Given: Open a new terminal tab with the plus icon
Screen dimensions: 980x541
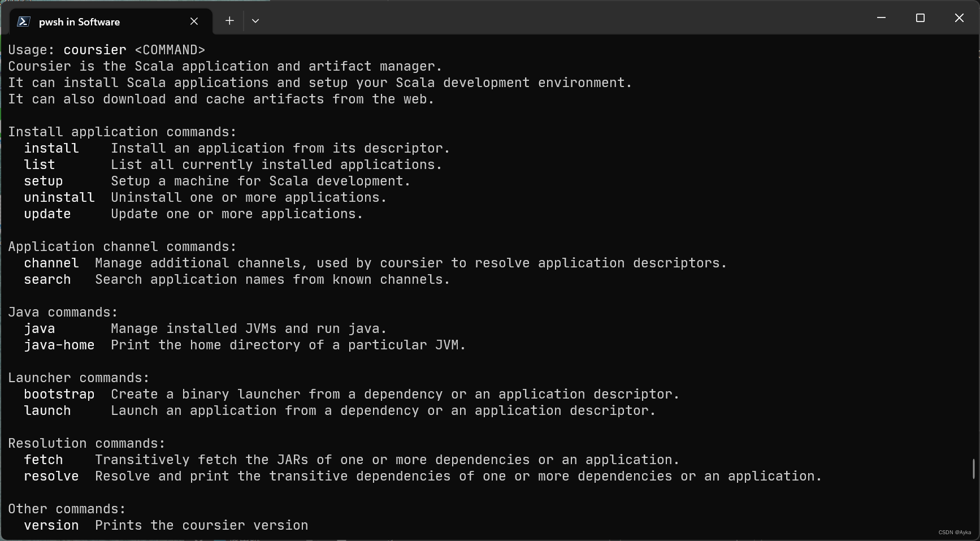Looking at the screenshot, I should click(229, 20).
